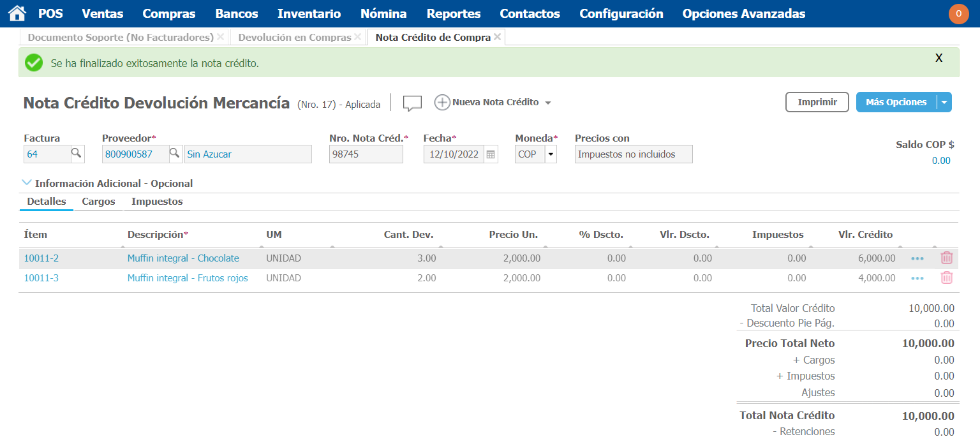Click the comment speech bubble icon
This screenshot has width=980, height=444.
click(x=412, y=103)
